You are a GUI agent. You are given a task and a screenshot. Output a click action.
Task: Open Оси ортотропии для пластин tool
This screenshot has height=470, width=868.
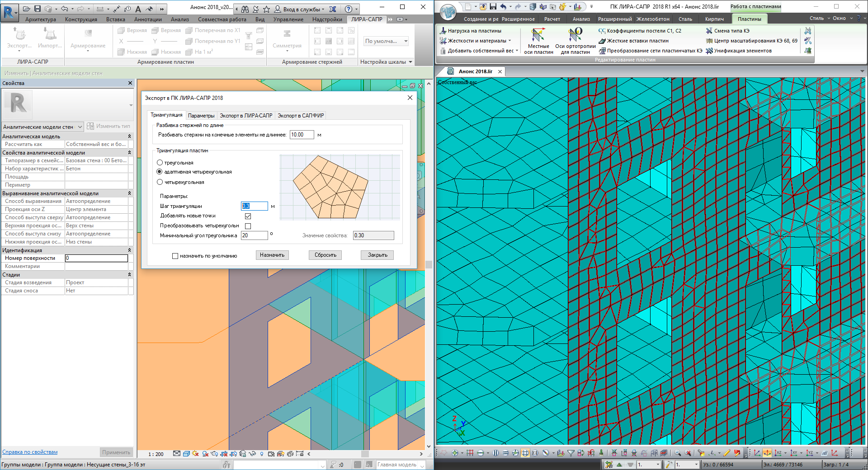point(575,41)
